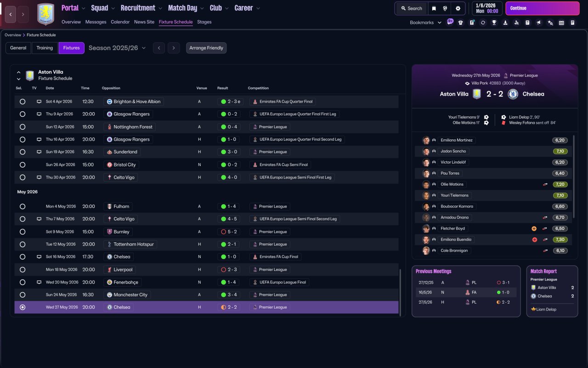Click the injury icon on Fletcher Boyd's row
Image resolution: width=588 pixels, height=368 pixels.
[x=534, y=229]
